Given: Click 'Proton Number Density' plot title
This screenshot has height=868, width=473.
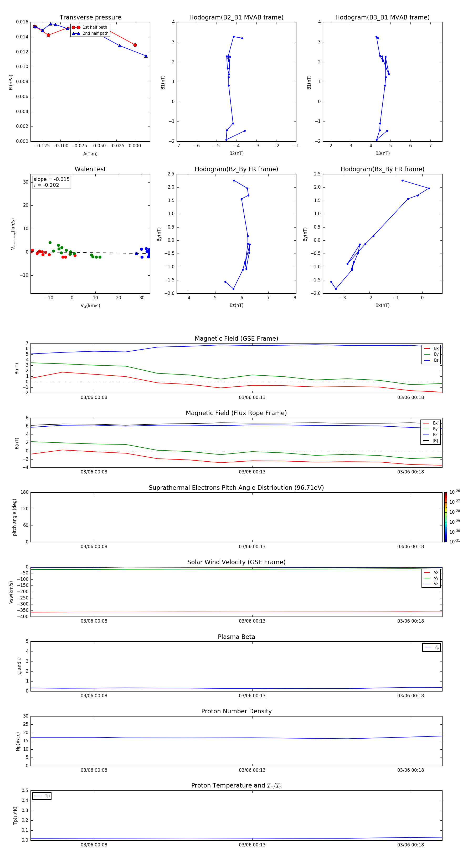Looking at the screenshot, I should coord(236,711).
